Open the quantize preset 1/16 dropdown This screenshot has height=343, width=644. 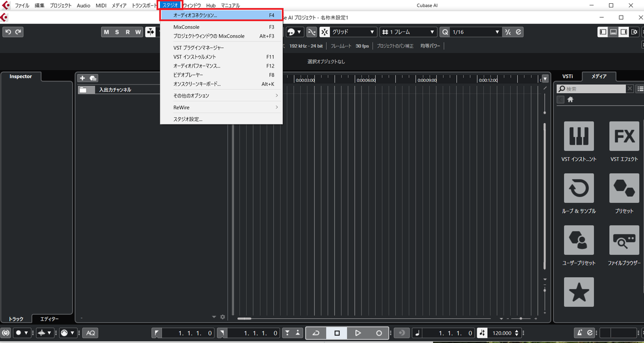475,32
